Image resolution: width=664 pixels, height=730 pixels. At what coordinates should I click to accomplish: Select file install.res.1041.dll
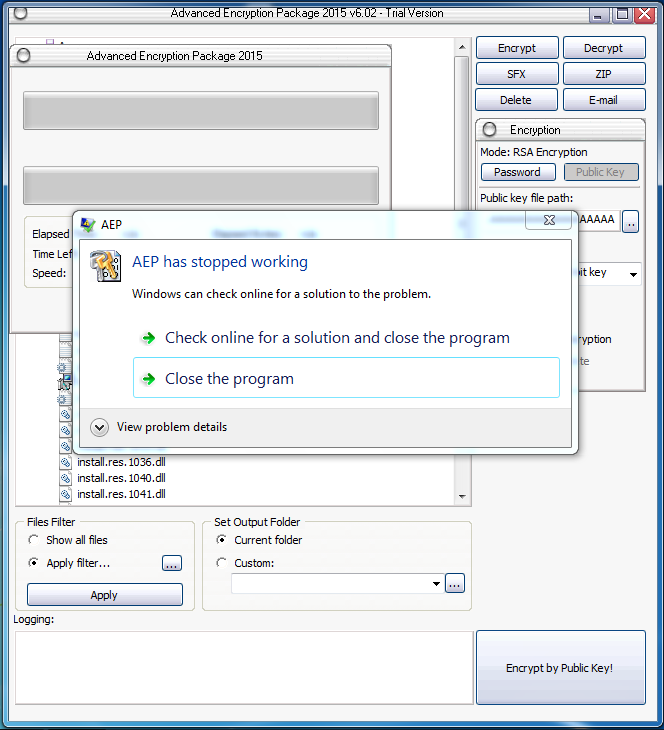pos(122,494)
